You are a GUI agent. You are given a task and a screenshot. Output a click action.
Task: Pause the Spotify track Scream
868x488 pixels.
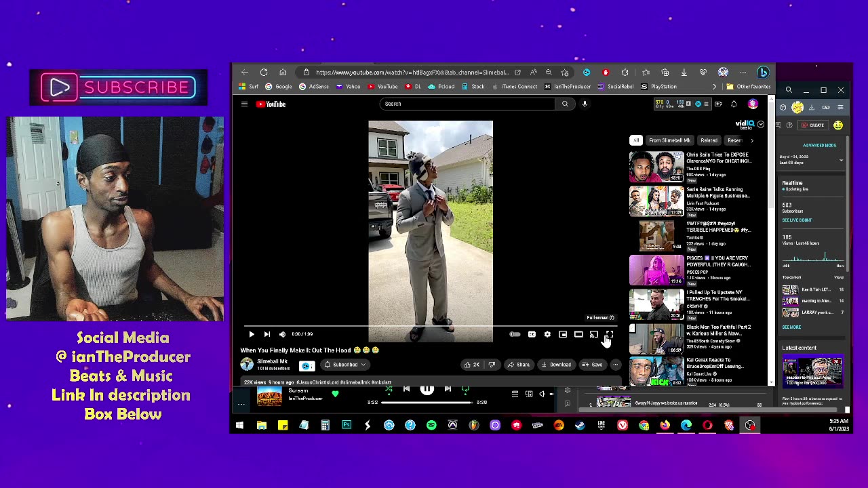click(427, 389)
